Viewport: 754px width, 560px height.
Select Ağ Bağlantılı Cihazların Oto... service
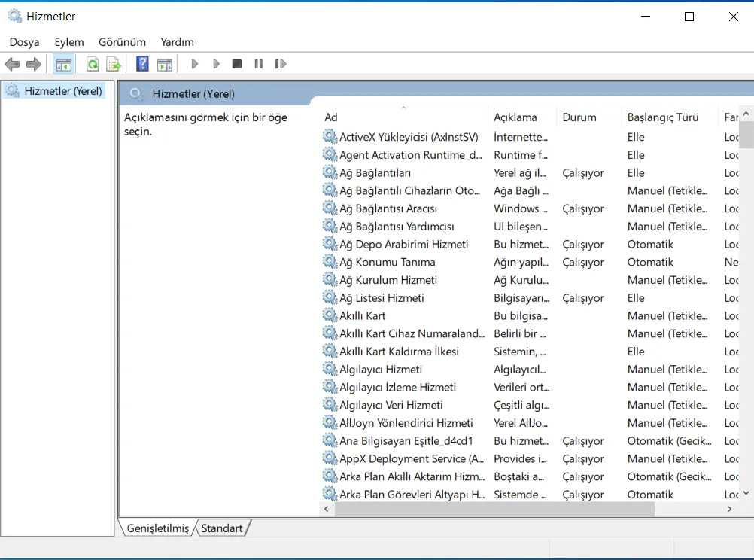(x=409, y=190)
